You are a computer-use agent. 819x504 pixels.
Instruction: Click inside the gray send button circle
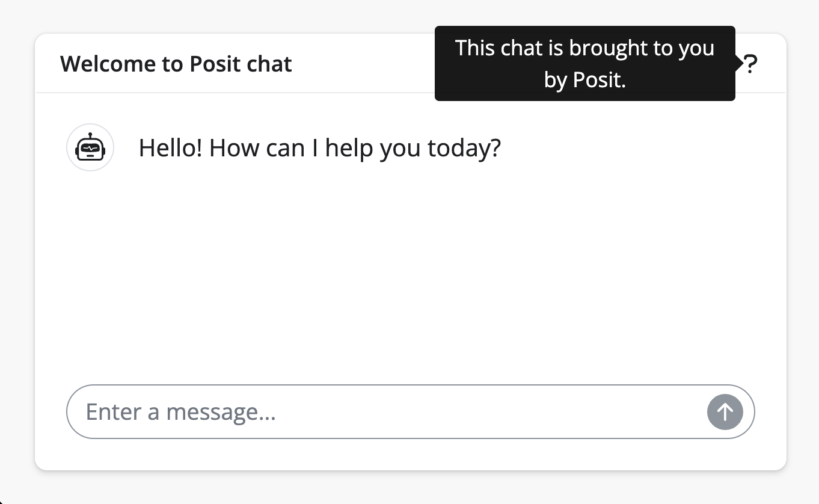click(x=725, y=412)
